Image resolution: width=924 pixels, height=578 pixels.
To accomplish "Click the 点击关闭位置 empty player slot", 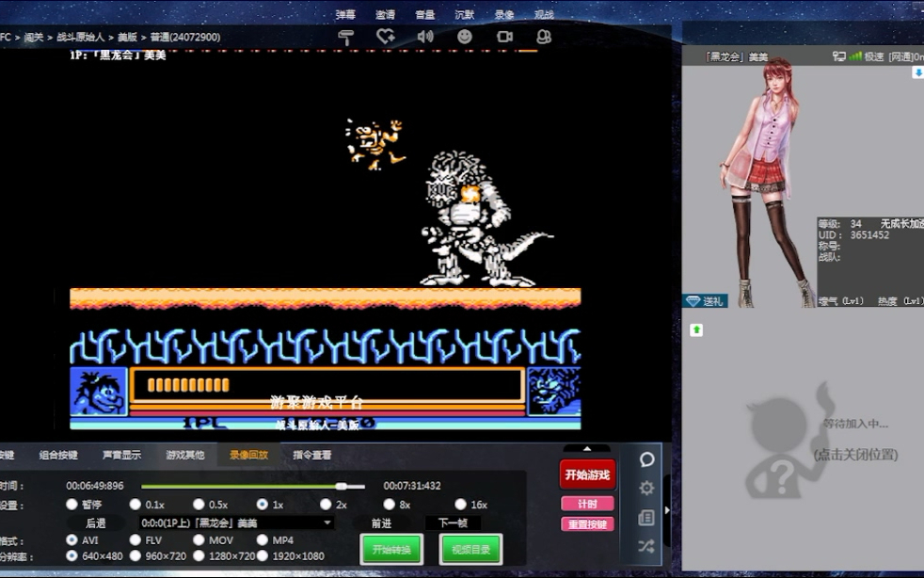I will tap(855, 455).
